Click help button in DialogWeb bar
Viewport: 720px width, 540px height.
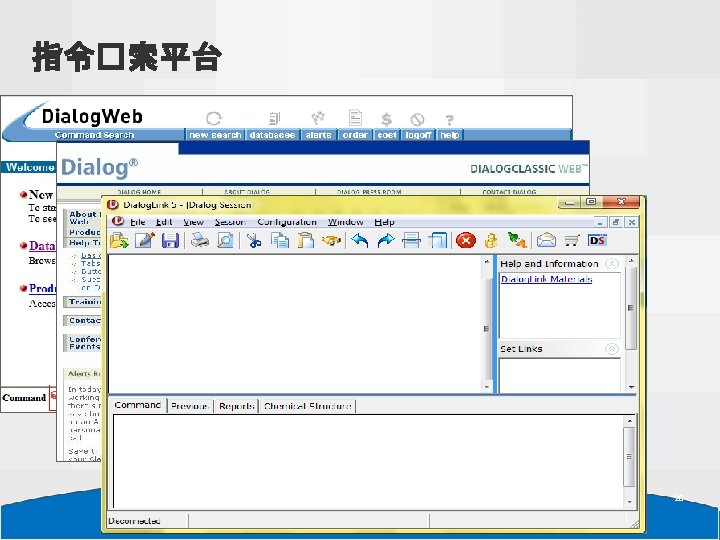tap(450, 135)
